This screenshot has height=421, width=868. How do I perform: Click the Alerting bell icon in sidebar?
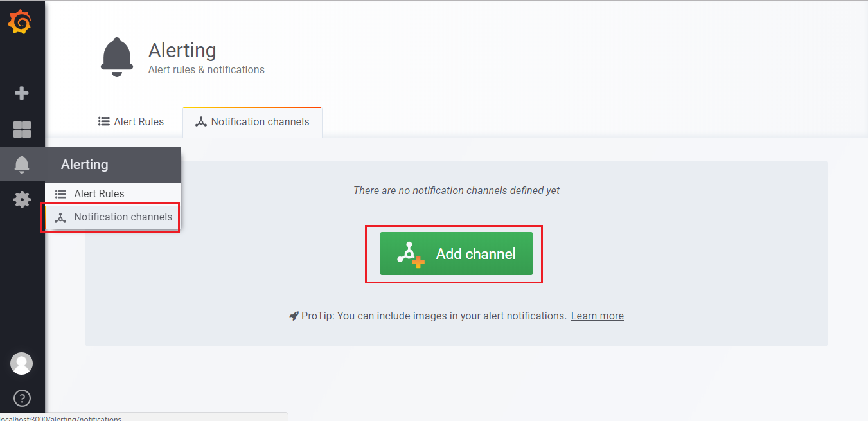pos(22,165)
